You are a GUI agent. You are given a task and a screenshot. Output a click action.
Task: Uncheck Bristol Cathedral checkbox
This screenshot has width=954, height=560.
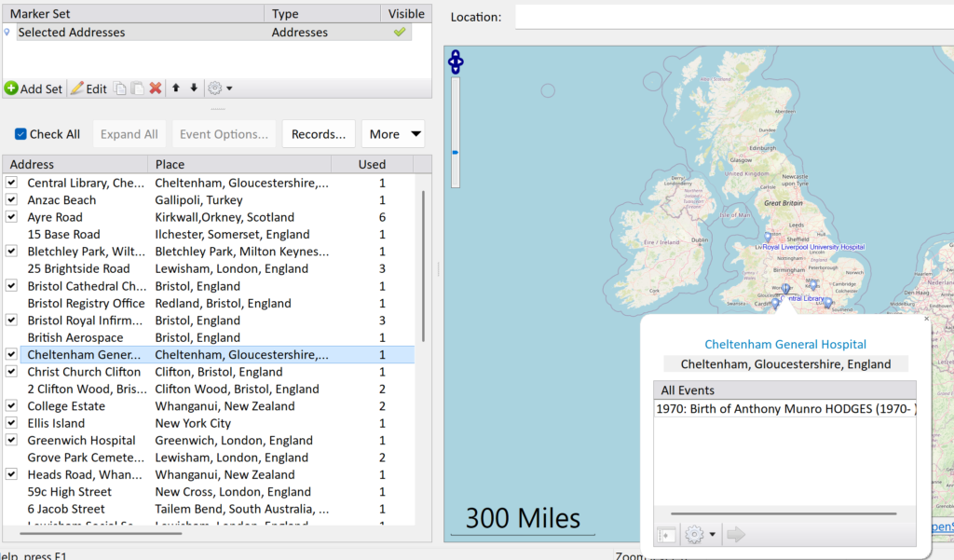pos(11,285)
